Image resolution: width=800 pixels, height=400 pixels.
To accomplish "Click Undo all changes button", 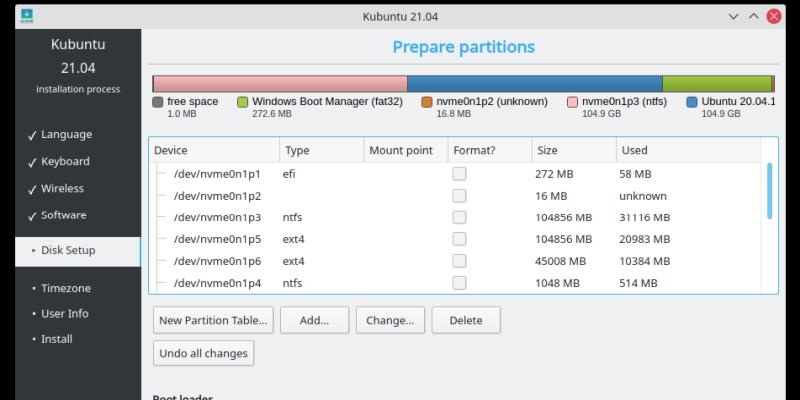I will point(204,354).
